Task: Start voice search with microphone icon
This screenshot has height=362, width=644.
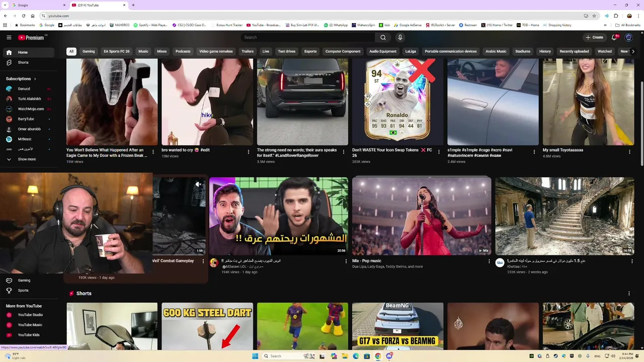Action: (400, 37)
